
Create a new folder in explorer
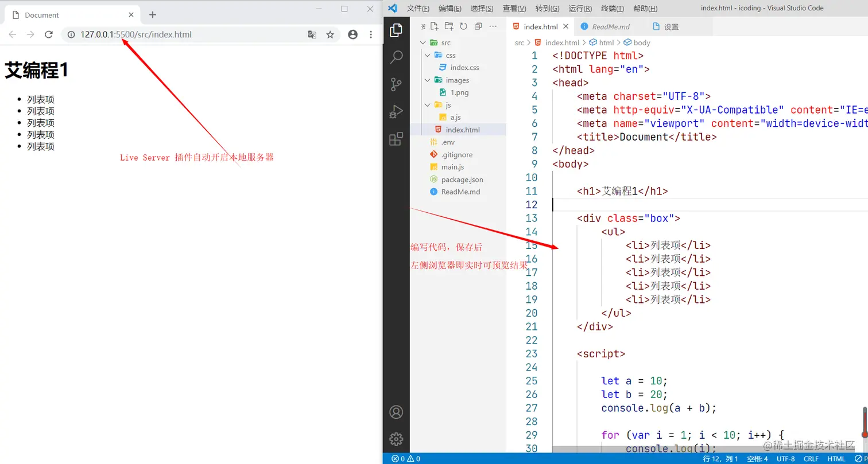449,26
